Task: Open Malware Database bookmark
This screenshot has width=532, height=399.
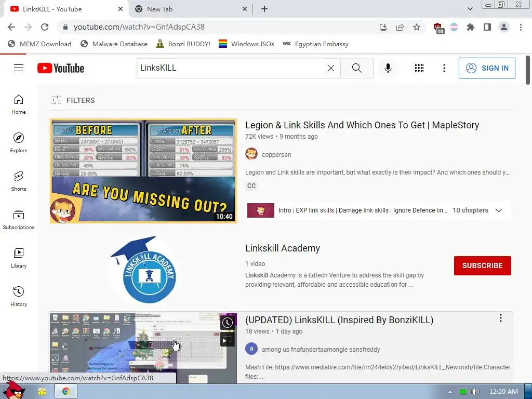Action: click(x=114, y=44)
